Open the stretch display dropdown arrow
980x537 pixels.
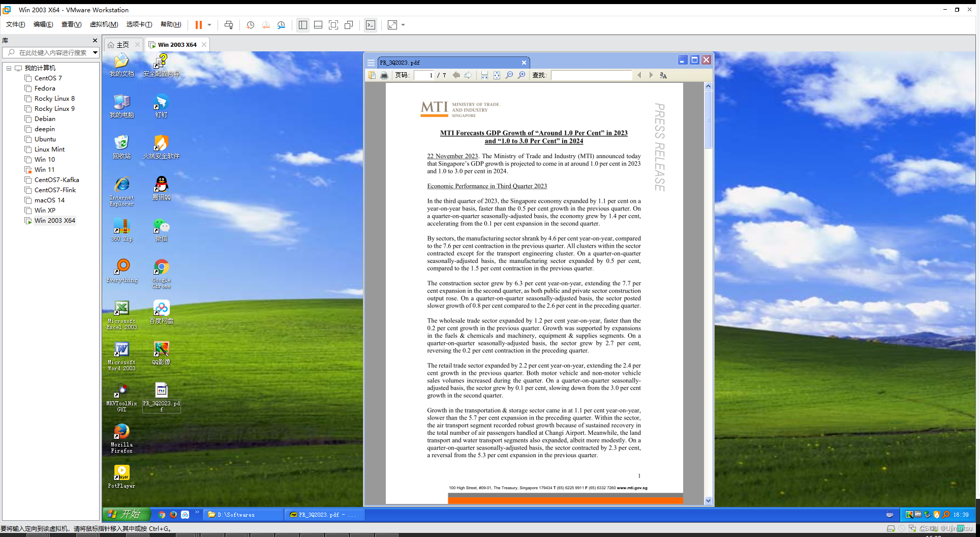tap(403, 25)
